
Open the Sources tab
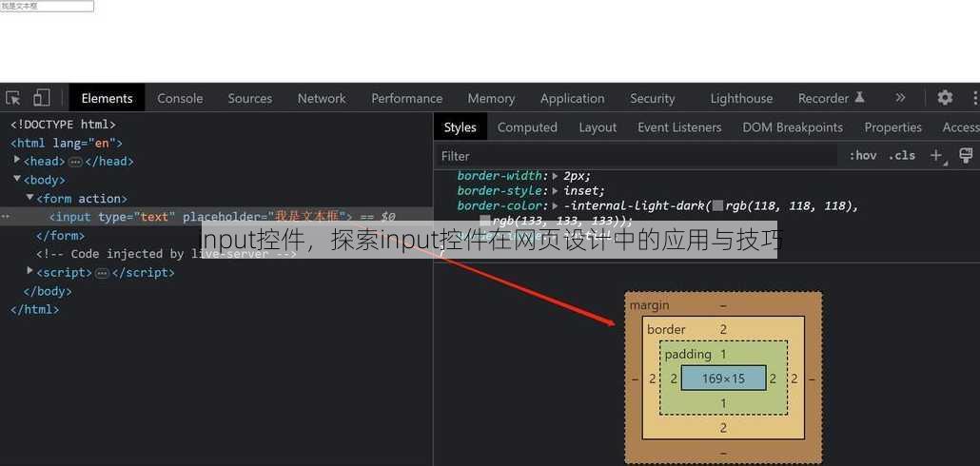(x=250, y=98)
